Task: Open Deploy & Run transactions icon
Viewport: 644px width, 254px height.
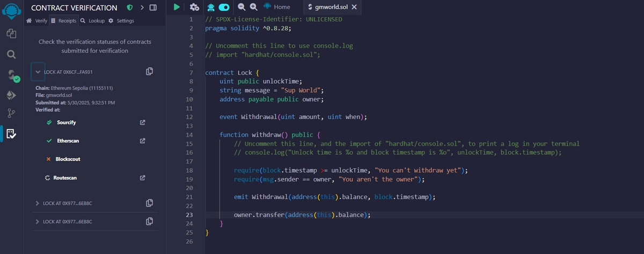Action: [11, 95]
